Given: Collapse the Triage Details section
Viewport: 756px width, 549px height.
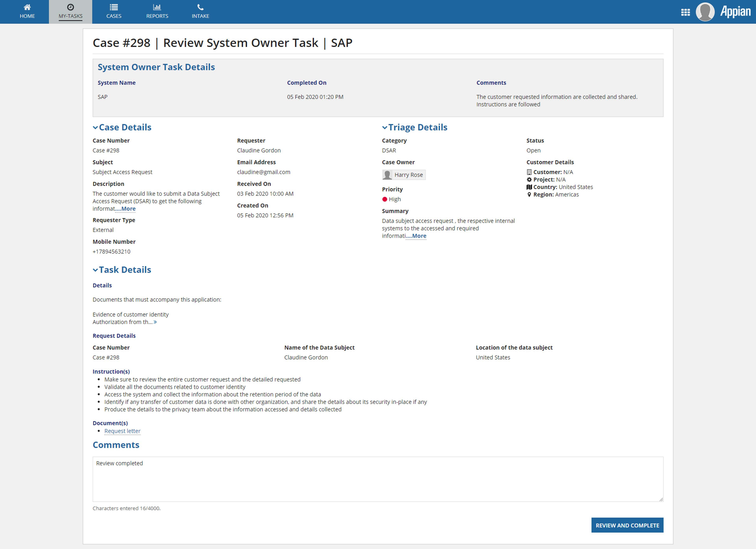Looking at the screenshot, I should click(385, 128).
